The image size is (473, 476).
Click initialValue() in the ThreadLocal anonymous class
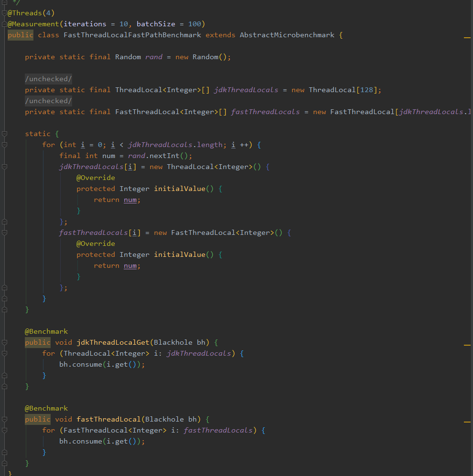184,189
